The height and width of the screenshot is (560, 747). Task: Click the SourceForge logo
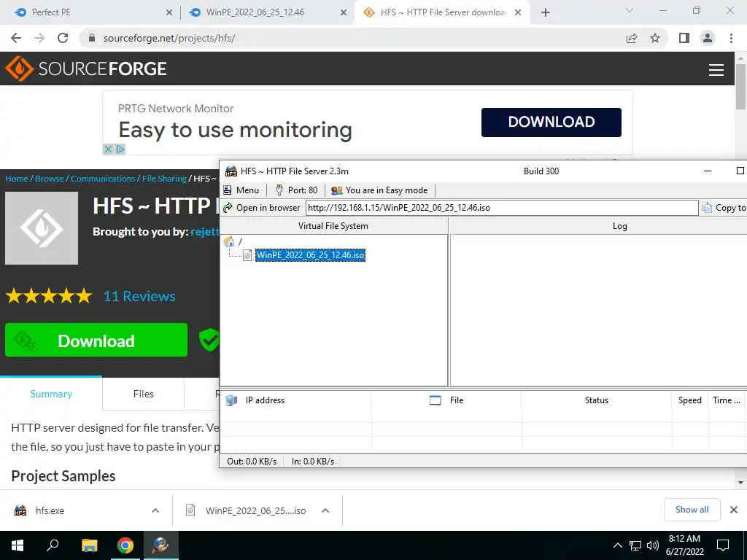[86, 69]
